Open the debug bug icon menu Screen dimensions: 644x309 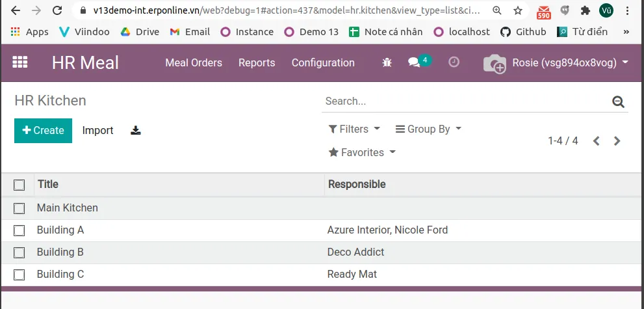coord(387,62)
